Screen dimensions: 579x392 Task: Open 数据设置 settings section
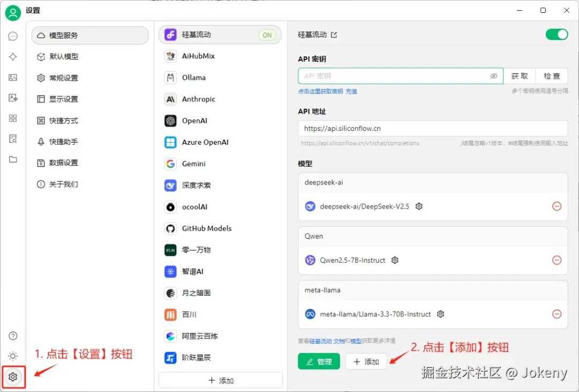click(90, 162)
